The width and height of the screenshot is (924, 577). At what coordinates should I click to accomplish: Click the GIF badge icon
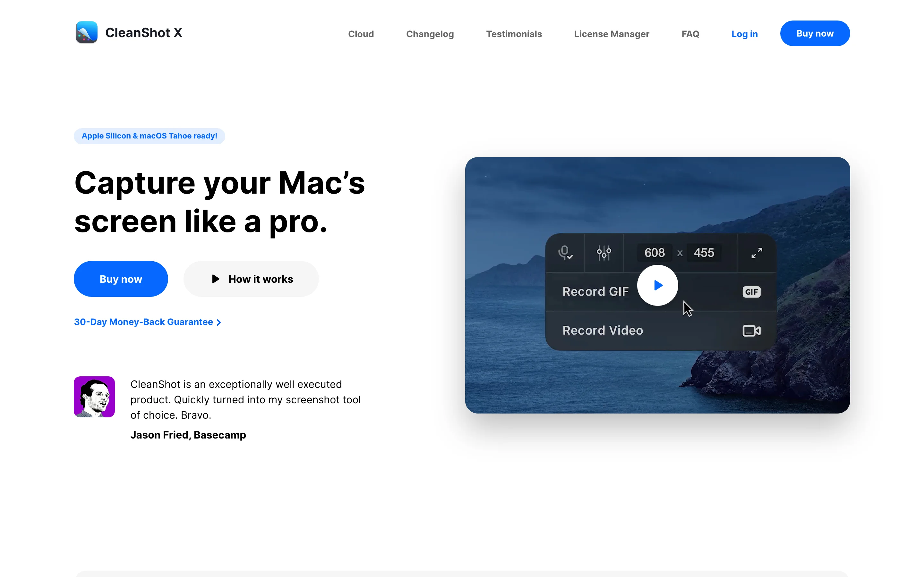pyautogui.click(x=751, y=292)
